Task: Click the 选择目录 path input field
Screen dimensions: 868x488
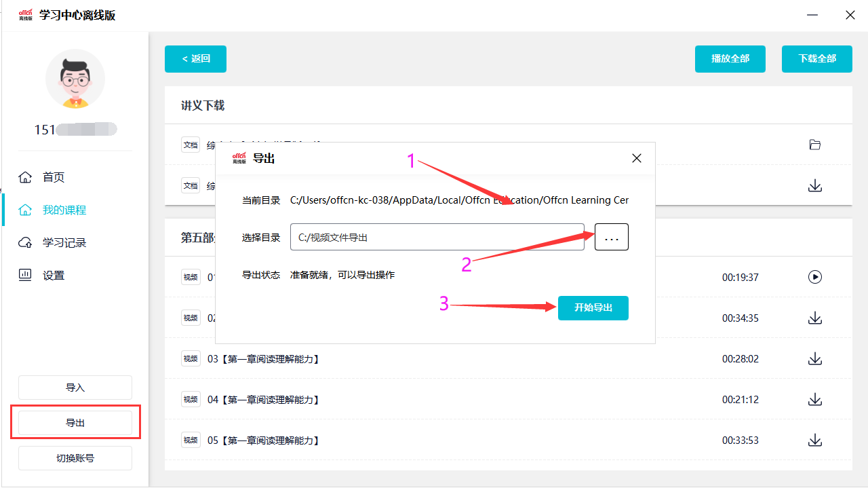Action: [437, 237]
